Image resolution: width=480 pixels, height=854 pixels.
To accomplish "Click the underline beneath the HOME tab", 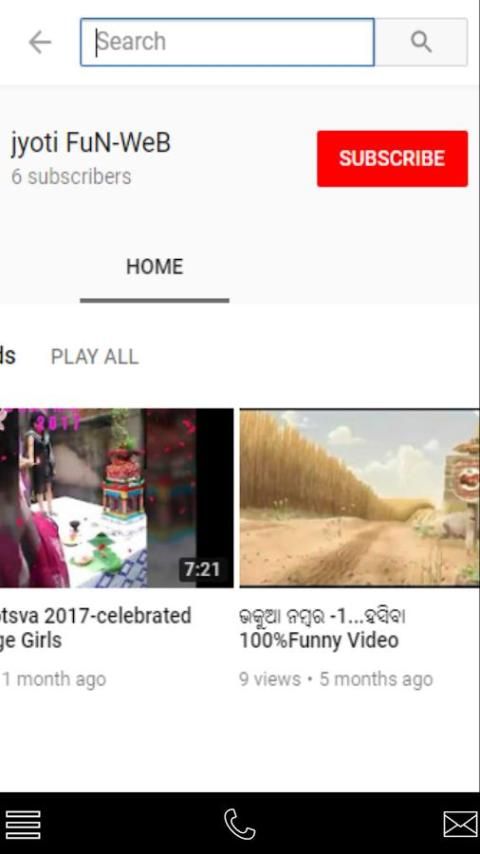I will 155,300.
